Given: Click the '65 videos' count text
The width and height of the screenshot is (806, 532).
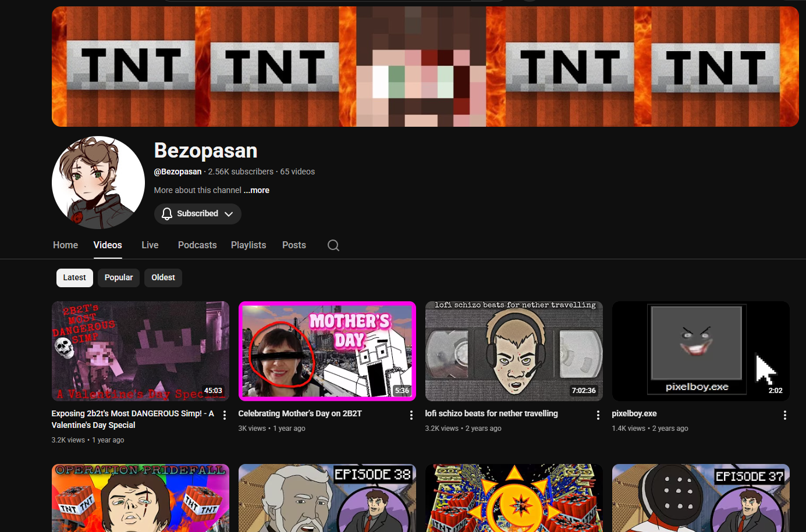Looking at the screenshot, I should 297,172.
